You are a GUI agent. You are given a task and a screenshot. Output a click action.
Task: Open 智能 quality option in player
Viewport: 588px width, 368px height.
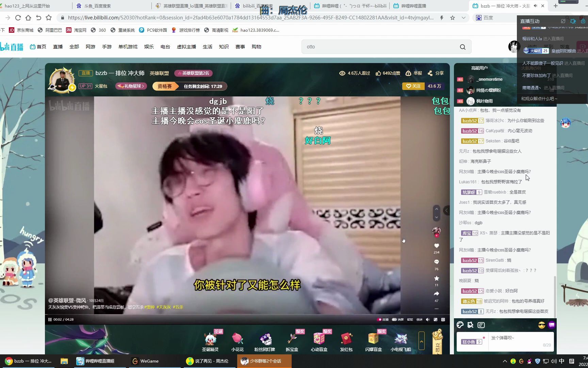point(410,320)
